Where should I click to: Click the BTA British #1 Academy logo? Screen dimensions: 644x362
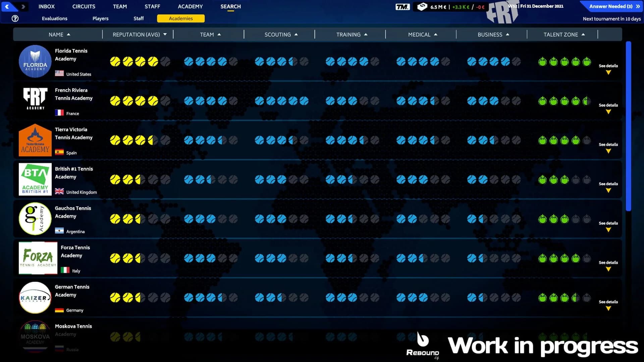point(35,179)
